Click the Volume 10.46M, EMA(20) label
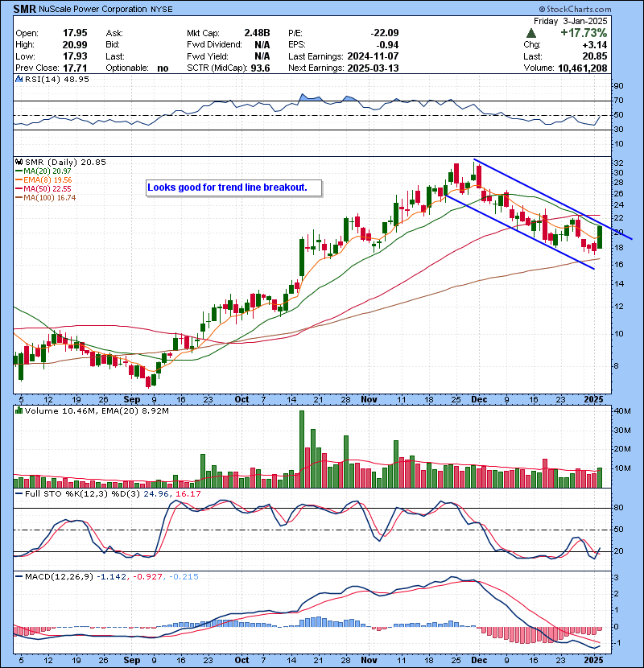The image size is (644, 668). (97, 410)
